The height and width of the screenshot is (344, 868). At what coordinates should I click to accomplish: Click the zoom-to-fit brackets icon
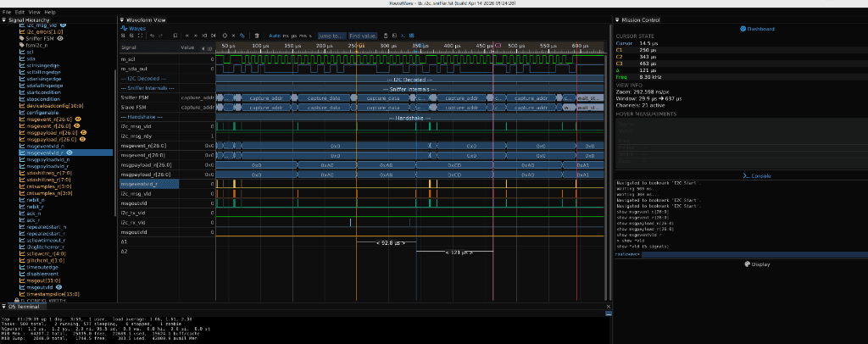(141, 36)
